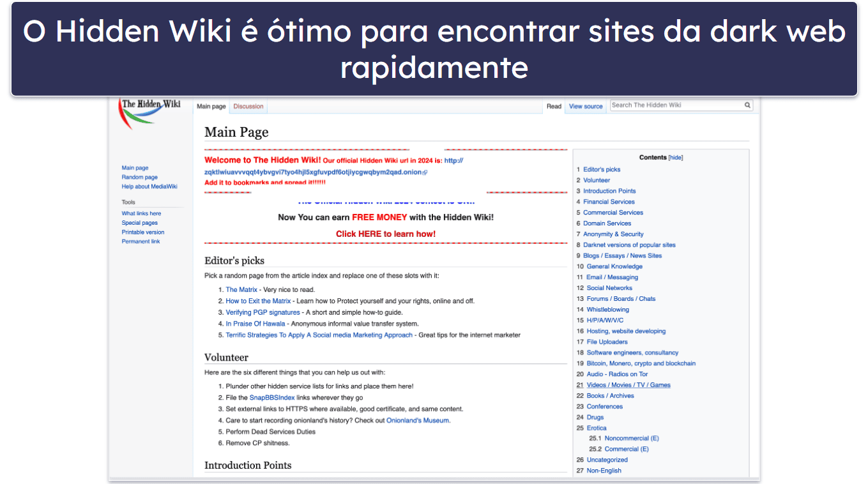The image size is (868, 484).
Task: Jump to Whistleblowing section
Action: (608, 310)
